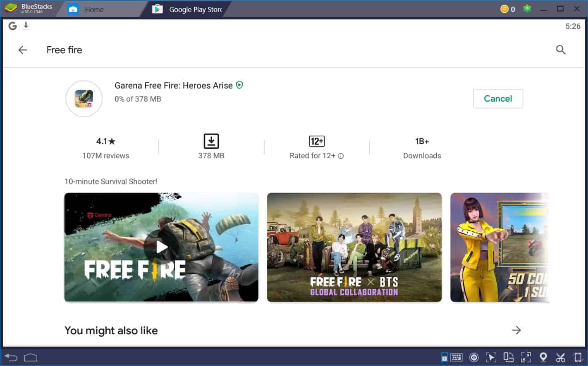Image resolution: width=588 pixels, height=366 pixels.
Task: Click the 5:26 clock in status bar
Action: [x=573, y=26]
